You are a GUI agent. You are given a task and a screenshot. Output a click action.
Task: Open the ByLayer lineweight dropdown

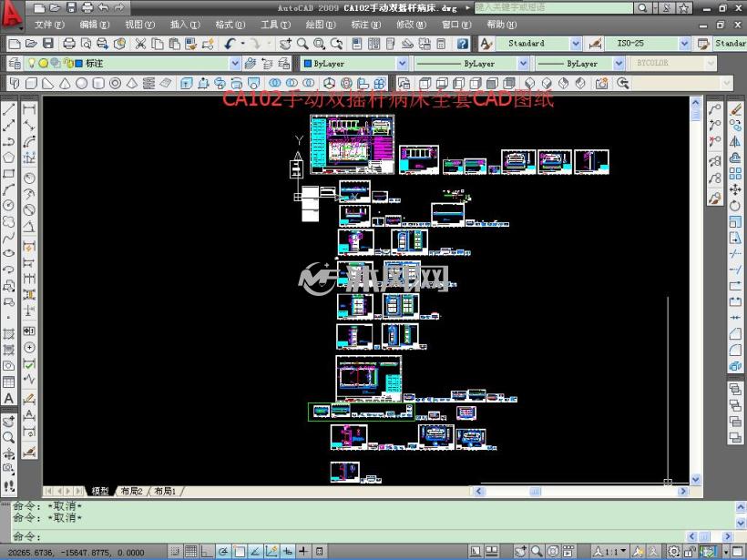tap(619, 64)
